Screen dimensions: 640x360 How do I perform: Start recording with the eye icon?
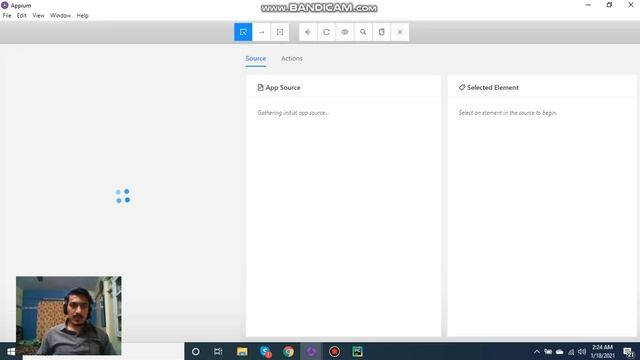(345, 32)
